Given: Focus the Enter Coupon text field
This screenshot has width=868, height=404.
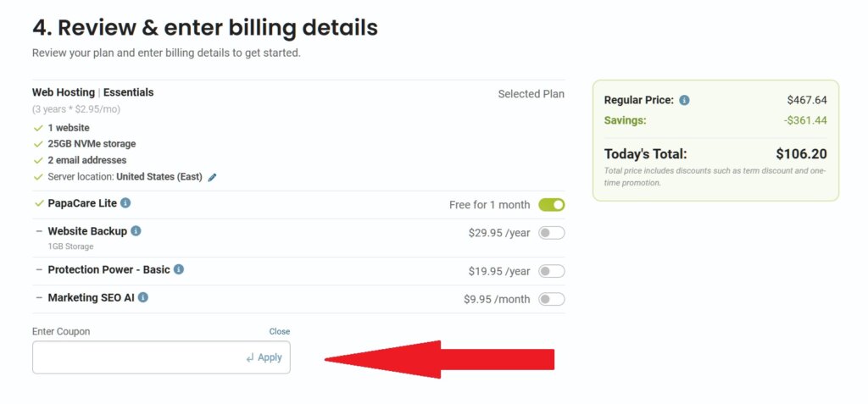Looking at the screenshot, I should pos(136,357).
